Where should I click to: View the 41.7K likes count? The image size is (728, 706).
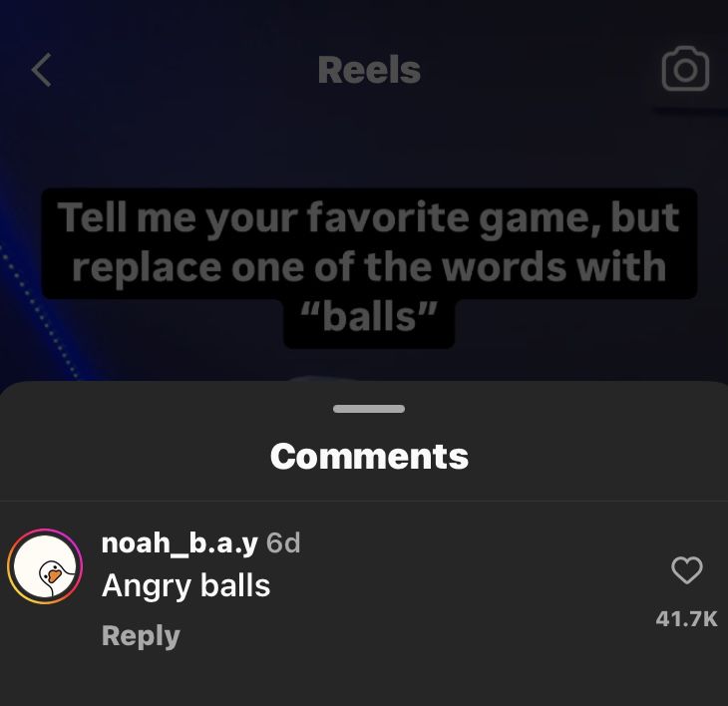pyautogui.click(x=687, y=618)
